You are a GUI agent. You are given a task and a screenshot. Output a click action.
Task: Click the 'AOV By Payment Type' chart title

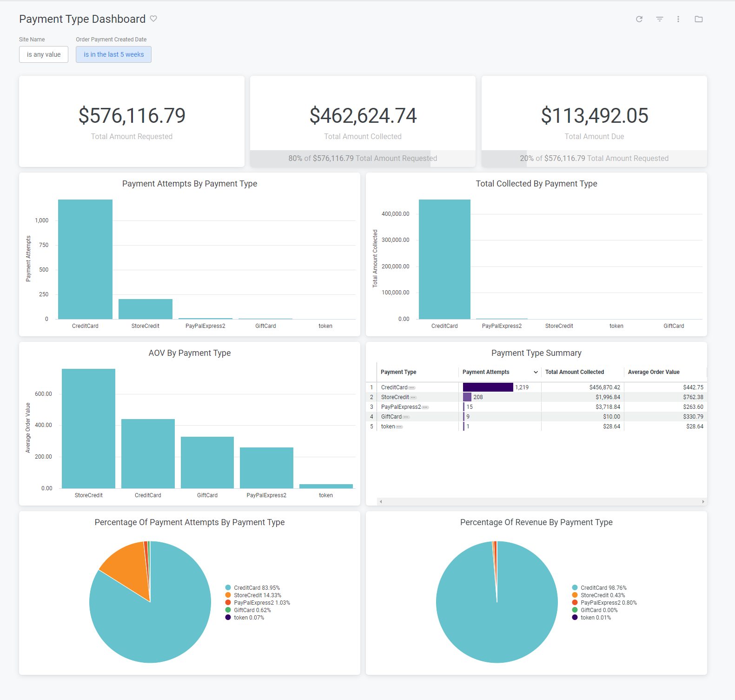click(190, 353)
